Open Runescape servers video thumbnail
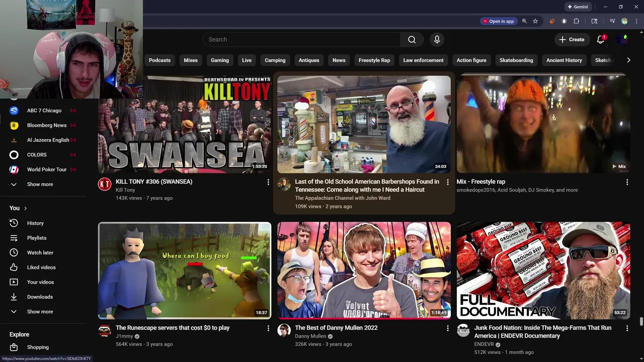This screenshot has width=644, height=362. pyautogui.click(x=185, y=270)
